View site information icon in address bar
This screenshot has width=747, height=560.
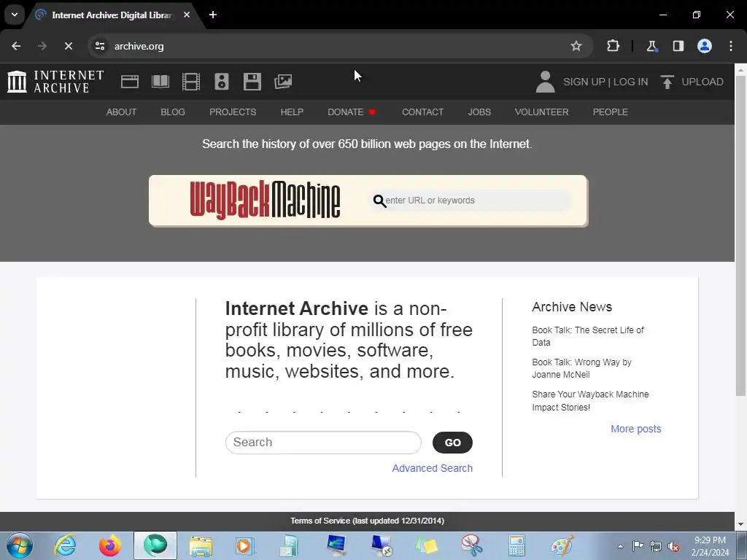[x=99, y=46]
